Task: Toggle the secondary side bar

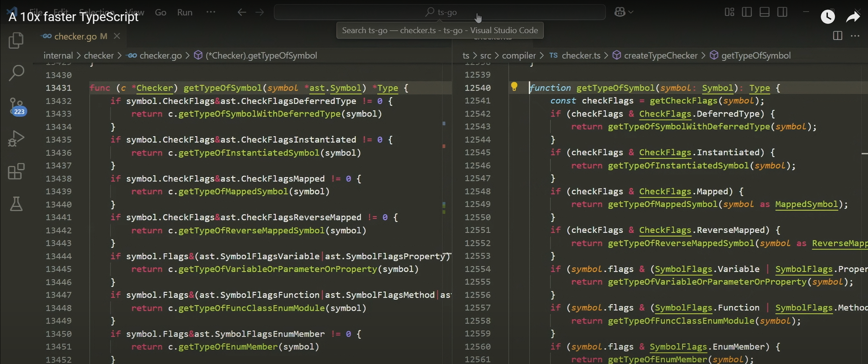Action: (x=783, y=12)
